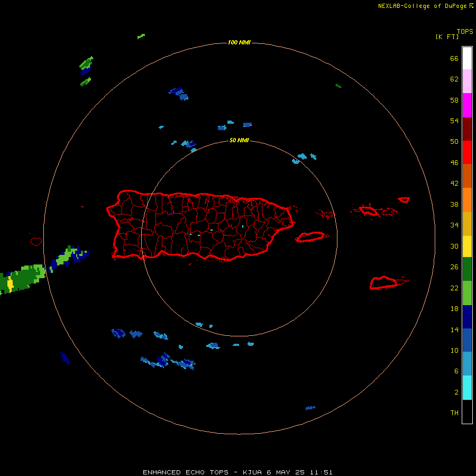Select the light pink legend swatch

click(x=467, y=81)
